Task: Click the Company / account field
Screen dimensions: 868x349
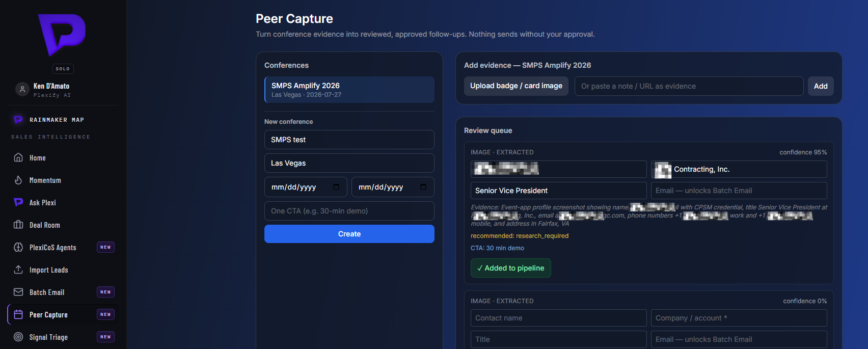Action: point(739,318)
